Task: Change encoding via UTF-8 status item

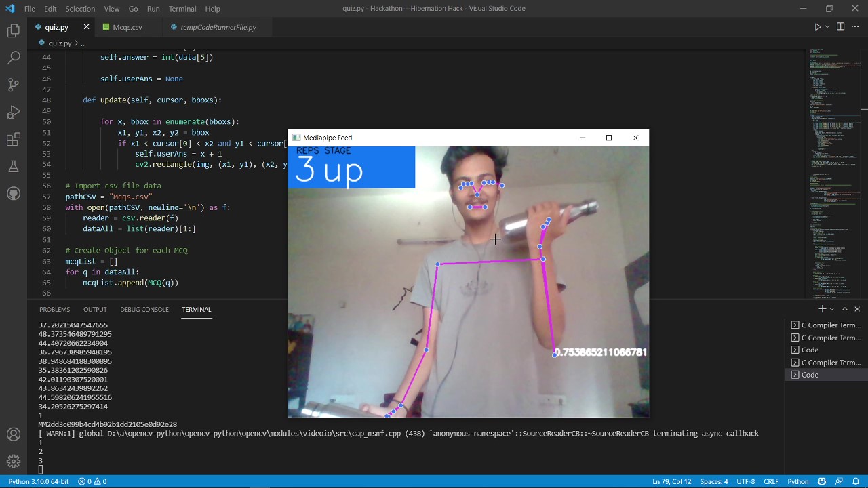Action: coord(745,481)
